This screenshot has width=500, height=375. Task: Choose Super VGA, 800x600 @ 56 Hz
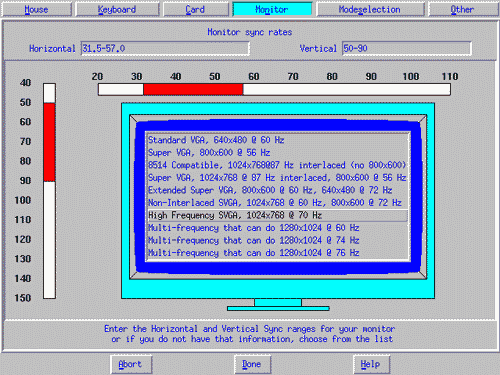click(x=277, y=153)
